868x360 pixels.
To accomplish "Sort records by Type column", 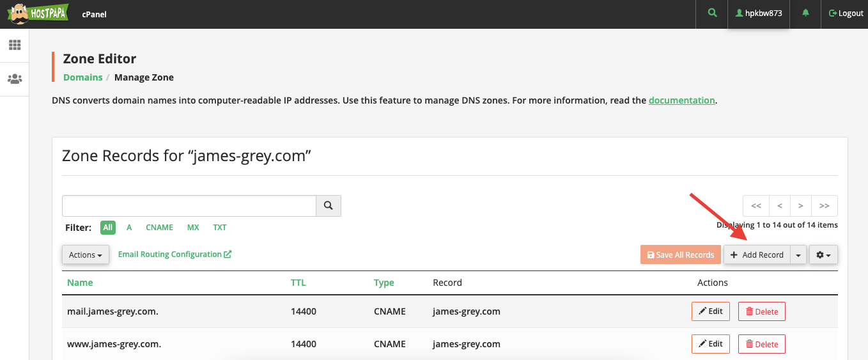I will [x=384, y=282].
